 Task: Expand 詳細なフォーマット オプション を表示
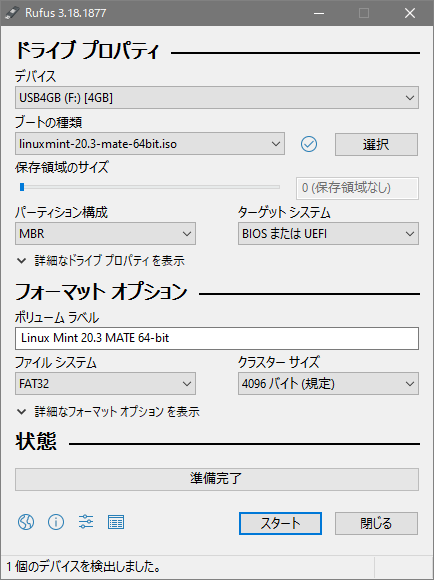(108, 411)
